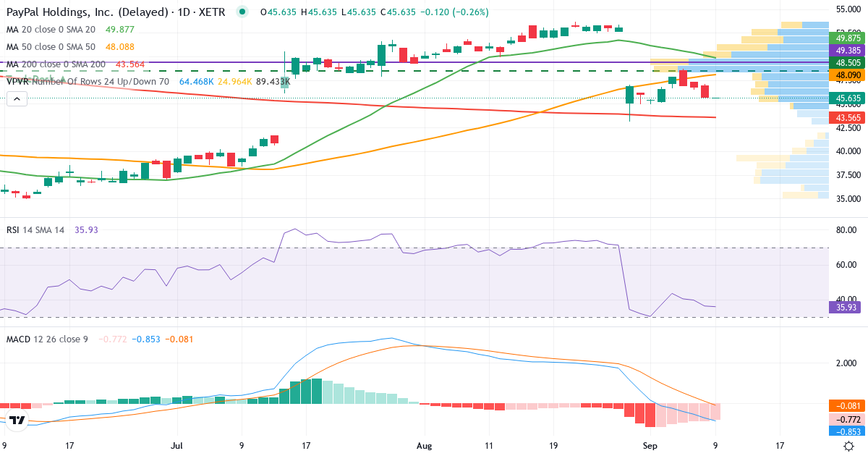Click the green 49.875 price label
The height and width of the screenshot is (456, 868).
point(848,38)
